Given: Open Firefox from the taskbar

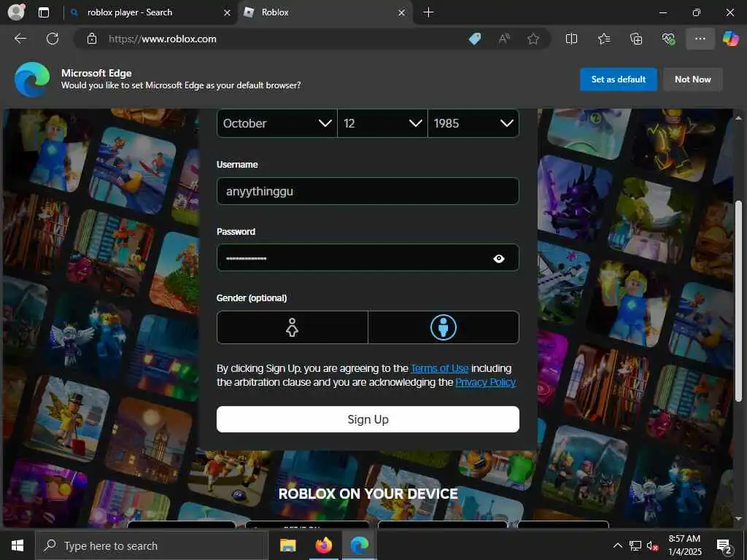Looking at the screenshot, I should click(x=323, y=545).
